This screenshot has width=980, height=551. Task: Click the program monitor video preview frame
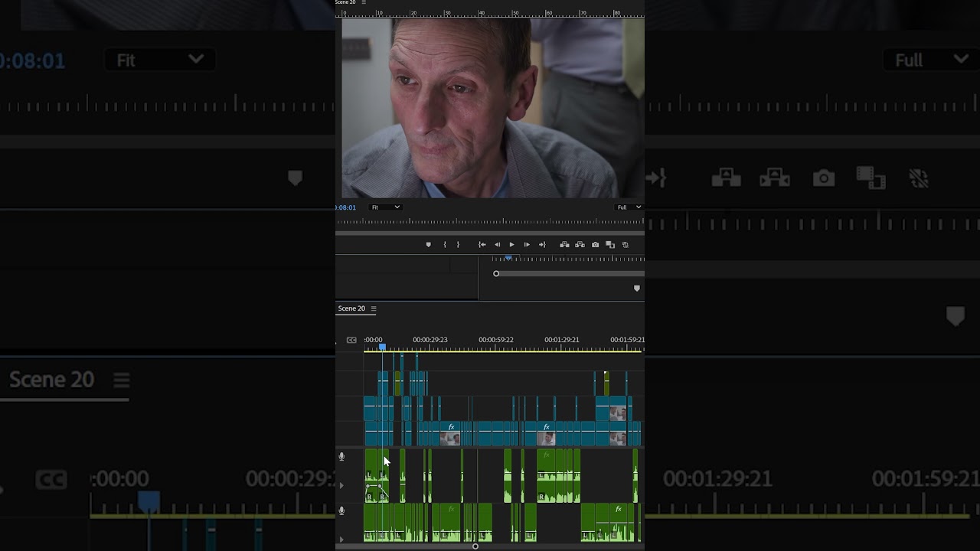point(493,108)
